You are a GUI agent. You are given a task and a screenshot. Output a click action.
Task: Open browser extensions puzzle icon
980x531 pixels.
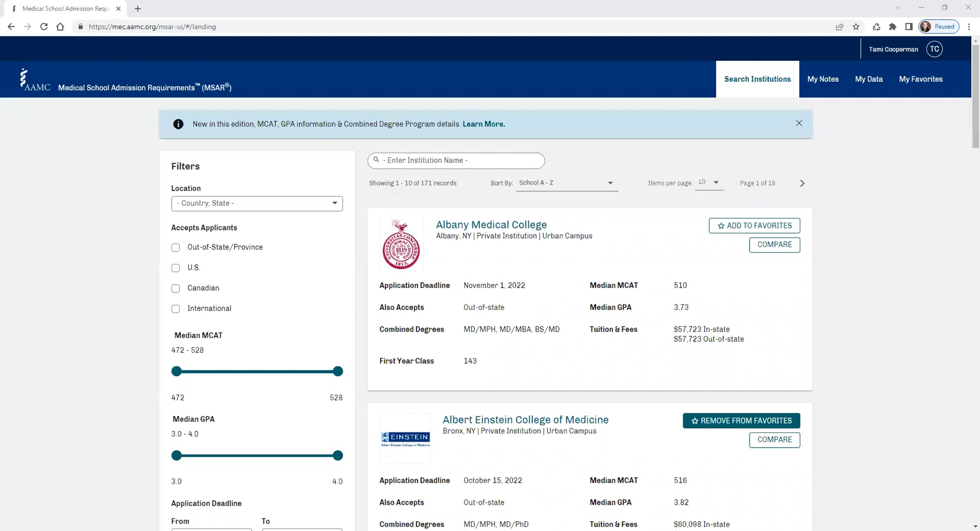point(893,27)
